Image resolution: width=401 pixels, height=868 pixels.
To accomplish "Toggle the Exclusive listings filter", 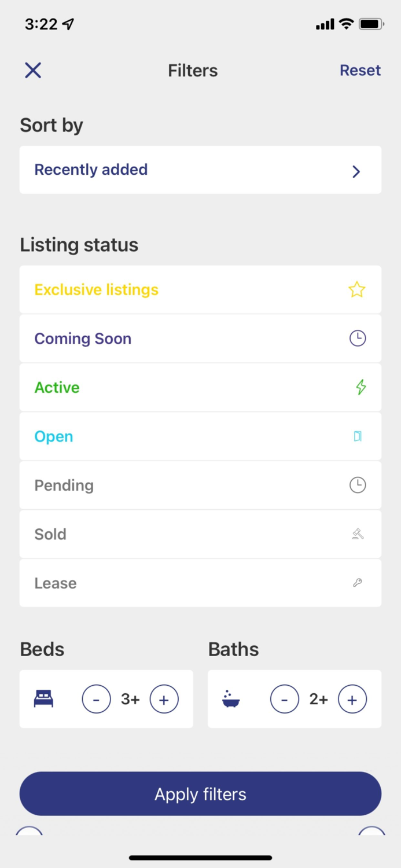I will coord(200,289).
